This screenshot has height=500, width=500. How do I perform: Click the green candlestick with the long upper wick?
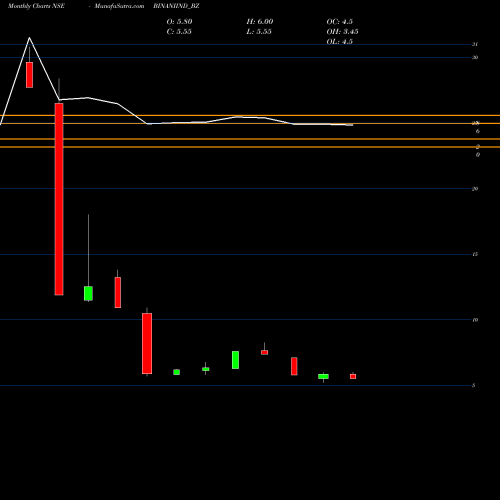(88, 293)
